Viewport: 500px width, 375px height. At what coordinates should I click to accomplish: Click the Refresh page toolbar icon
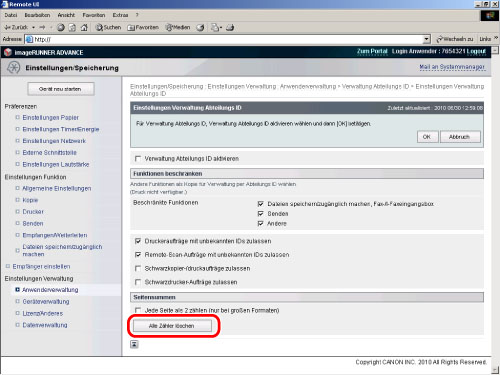coord(72,27)
